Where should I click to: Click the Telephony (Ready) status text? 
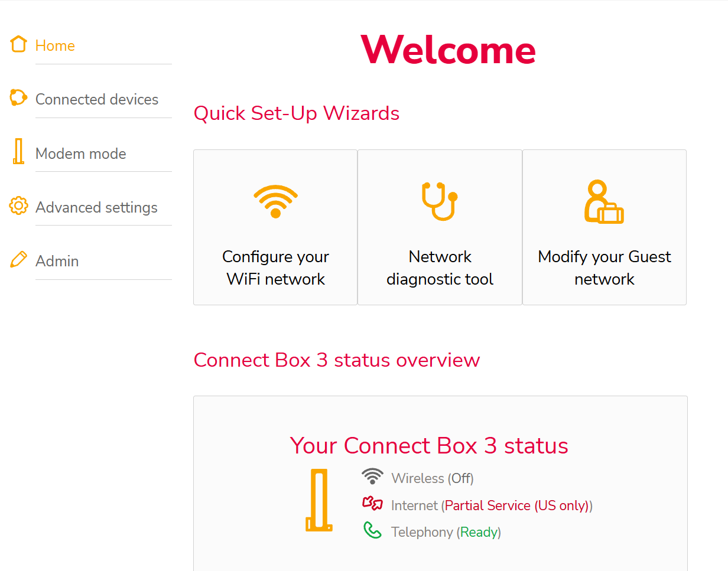[x=446, y=532]
